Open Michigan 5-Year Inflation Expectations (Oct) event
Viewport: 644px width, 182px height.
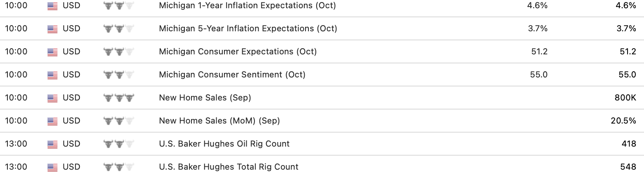point(248,29)
